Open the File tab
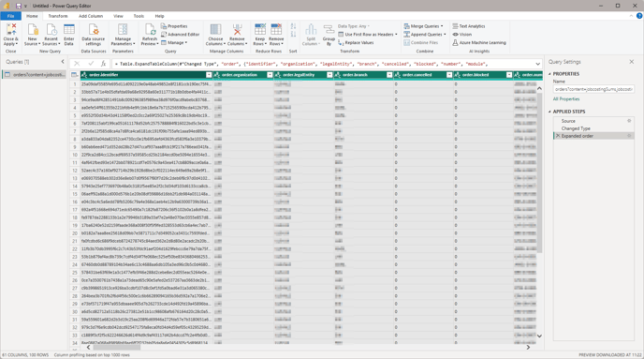The width and height of the screenshot is (644, 359). click(x=10, y=16)
